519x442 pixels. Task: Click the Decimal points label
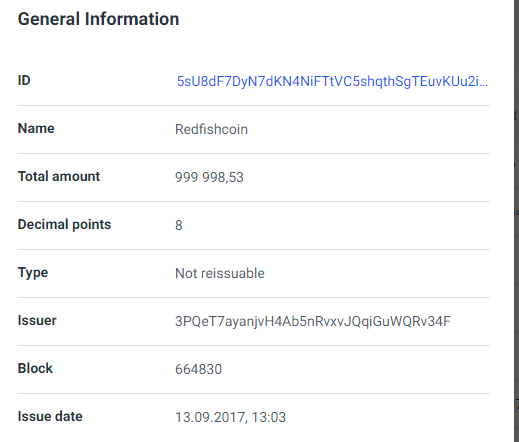[x=64, y=225]
